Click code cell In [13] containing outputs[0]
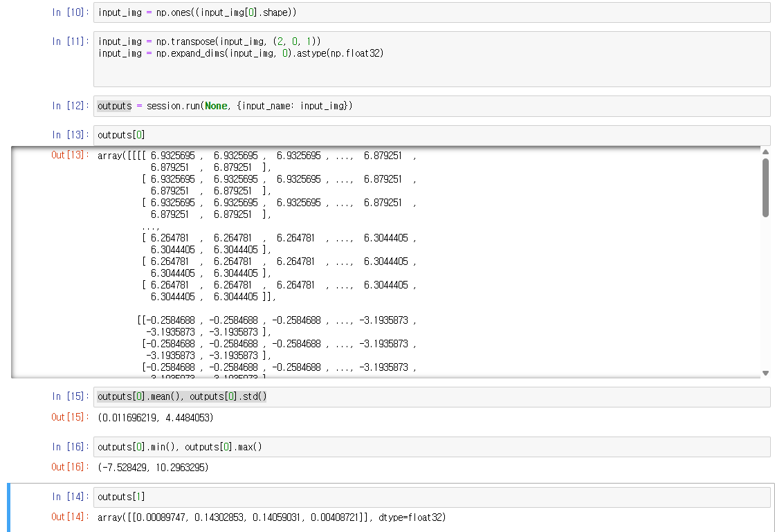Image resolution: width=775 pixels, height=532 pixels. pyautogui.click(x=432, y=136)
